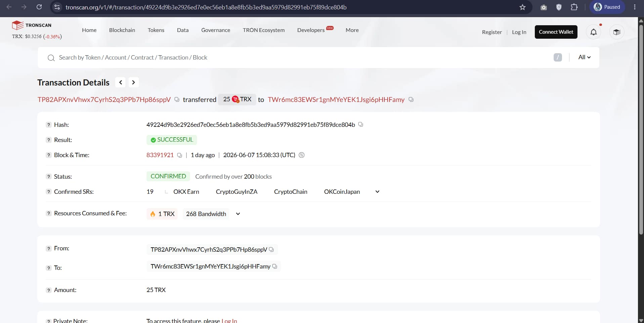Viewport: 644px width, 323px height.
Task: Copy the From address
Action: 271,249
